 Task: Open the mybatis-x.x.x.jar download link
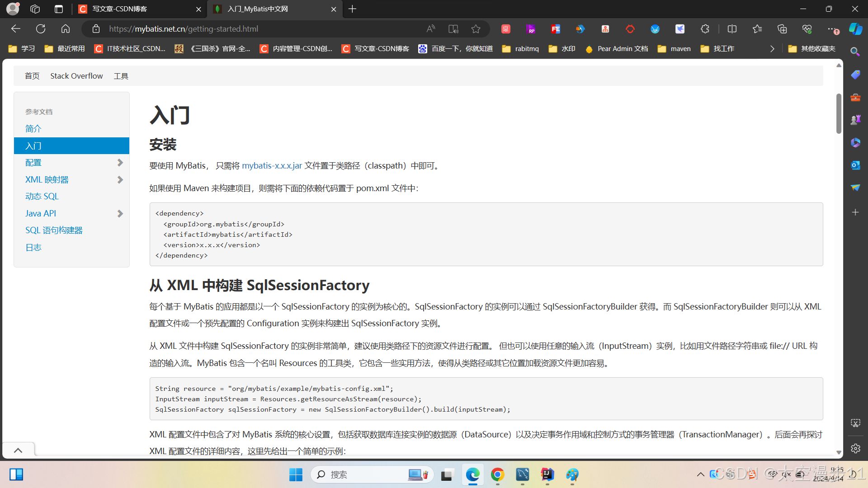(x=272, y=165)
